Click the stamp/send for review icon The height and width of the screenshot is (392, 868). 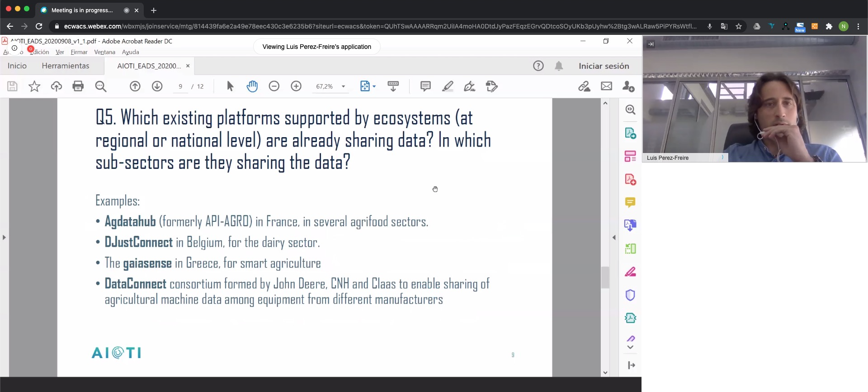point(491,86)
